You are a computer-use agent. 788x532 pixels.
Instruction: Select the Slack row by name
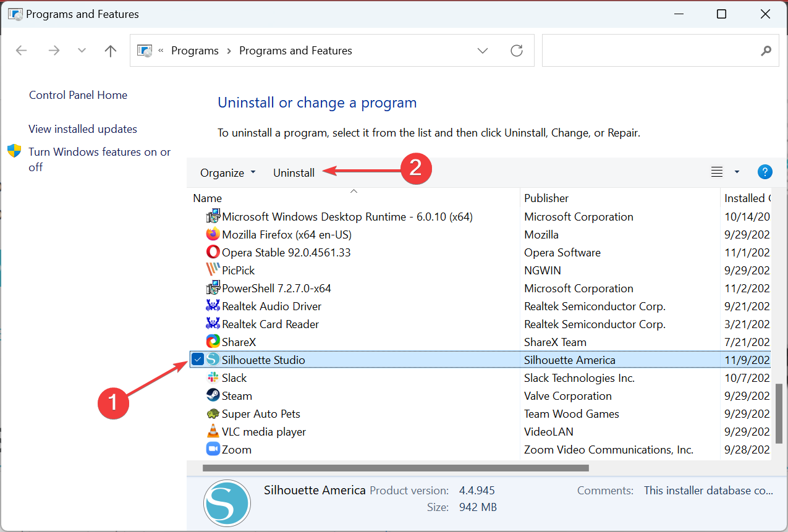(234, 378)
